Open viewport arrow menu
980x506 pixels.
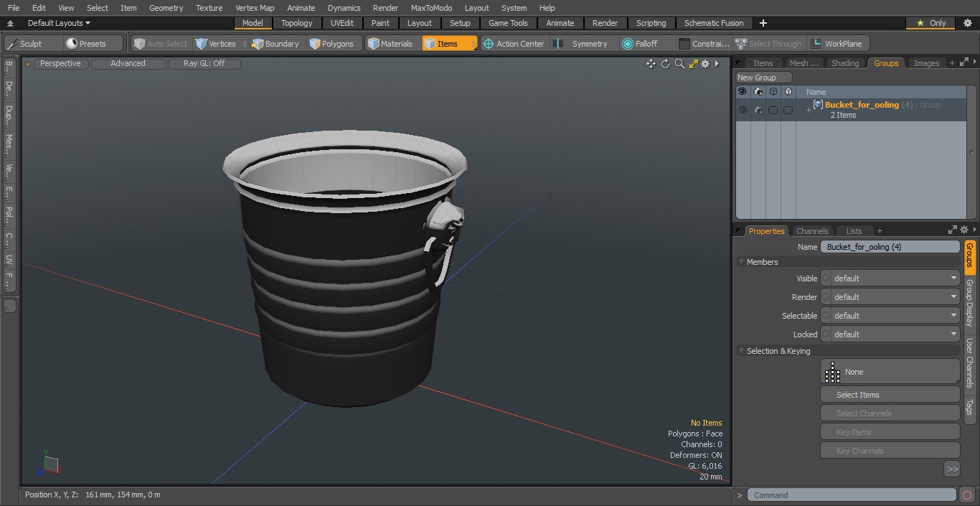(717, 64)
